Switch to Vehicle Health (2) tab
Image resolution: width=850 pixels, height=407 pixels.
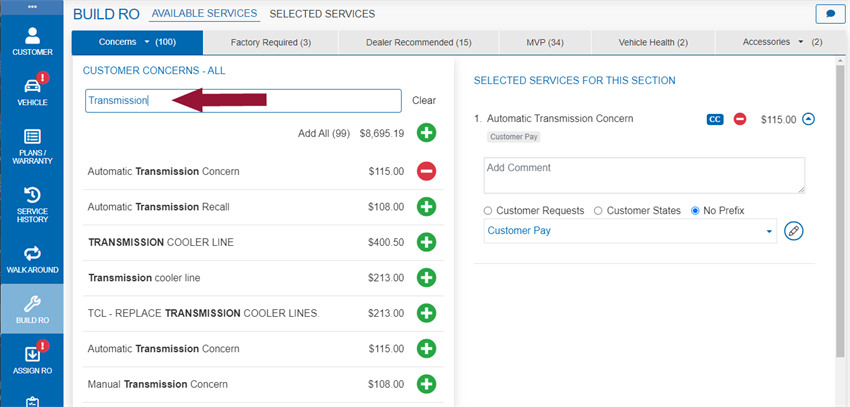pos(653,42)
